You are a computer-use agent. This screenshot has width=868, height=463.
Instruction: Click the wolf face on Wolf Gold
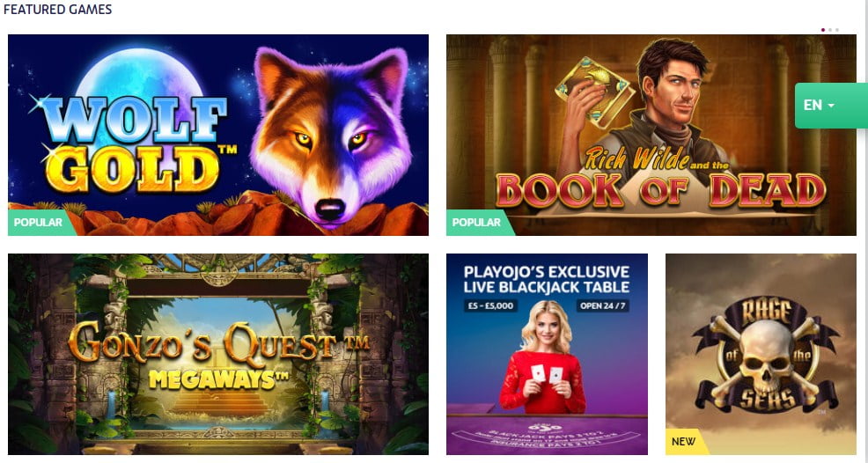click(x=330, y=136)
